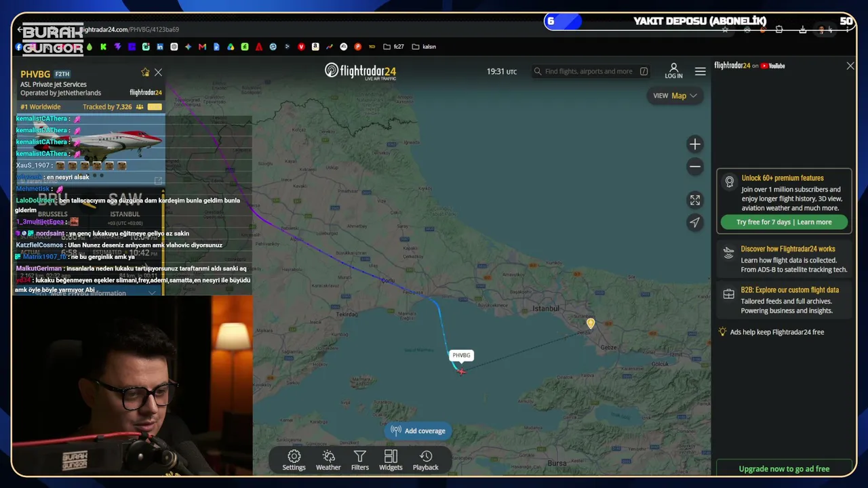868x488 pixels.
Task: Open browser downloads icon
Action: (x=803, y=30)
